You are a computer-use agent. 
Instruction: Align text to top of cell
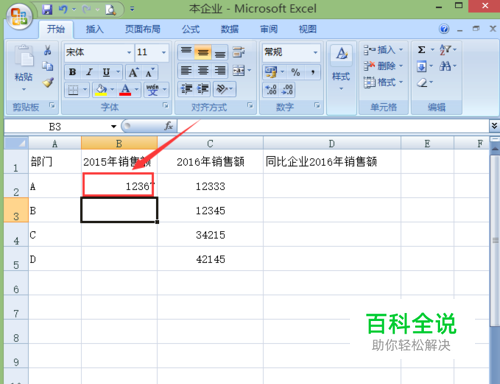[x=186, y=52]
